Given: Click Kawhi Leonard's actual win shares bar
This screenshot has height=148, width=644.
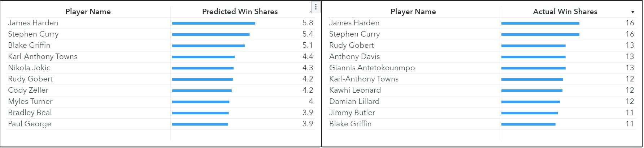Looking at the screenshot, I should tap(532, 90).
